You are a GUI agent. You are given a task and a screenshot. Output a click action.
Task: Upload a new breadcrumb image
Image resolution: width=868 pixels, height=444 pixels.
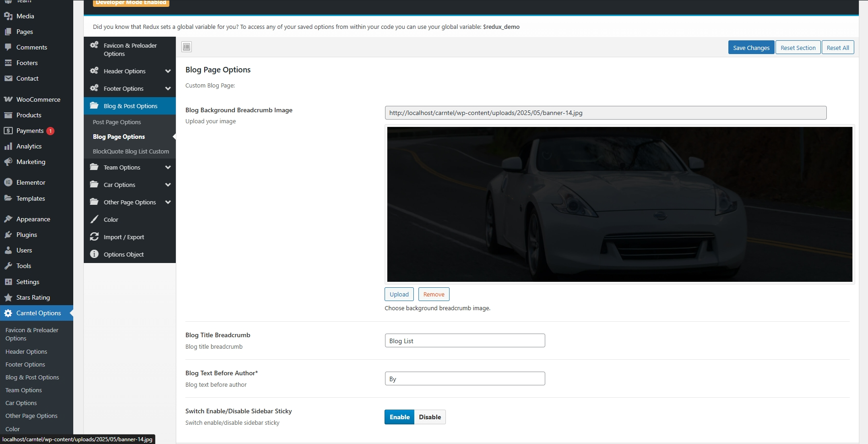(399, 294)
